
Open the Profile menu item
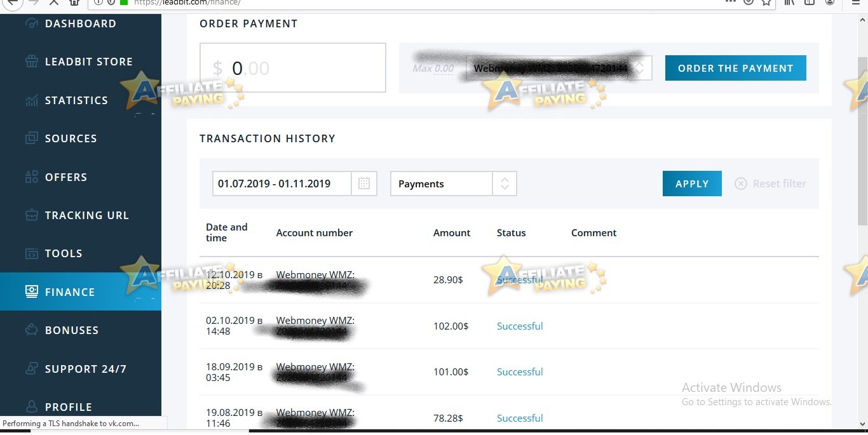coord(81,406)
